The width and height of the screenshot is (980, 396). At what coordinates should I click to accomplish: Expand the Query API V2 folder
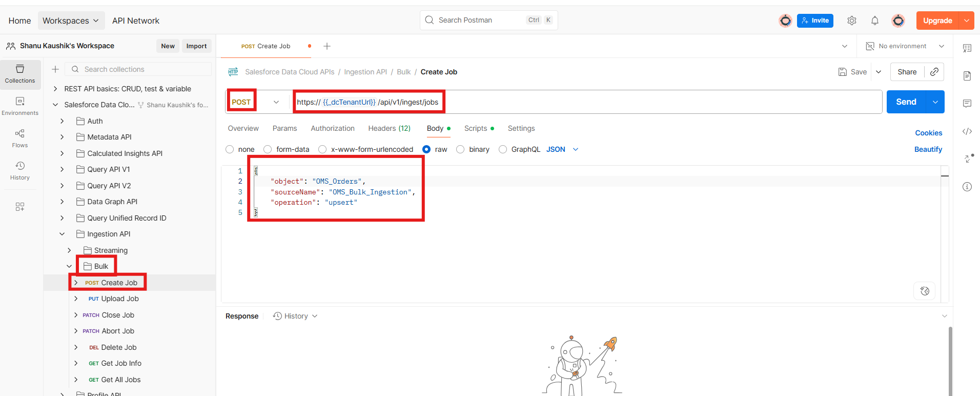(62, 186)
